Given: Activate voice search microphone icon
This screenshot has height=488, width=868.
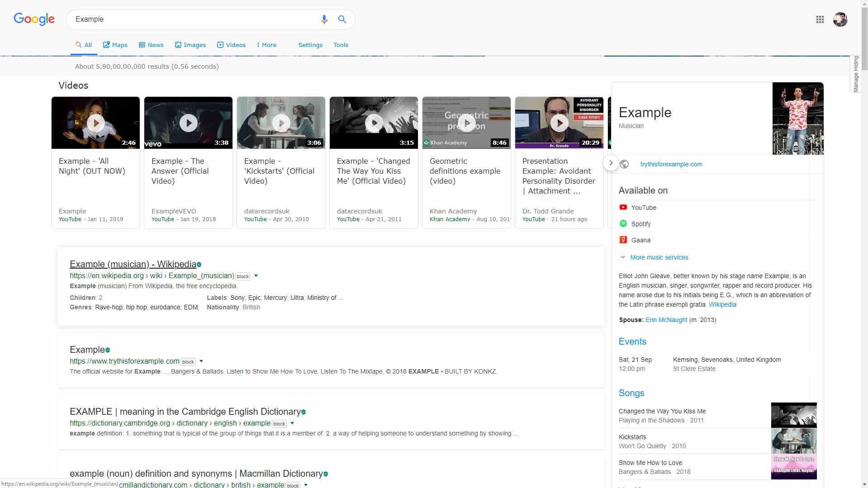Looking at the screenshot, I should (x=324, y=19).
